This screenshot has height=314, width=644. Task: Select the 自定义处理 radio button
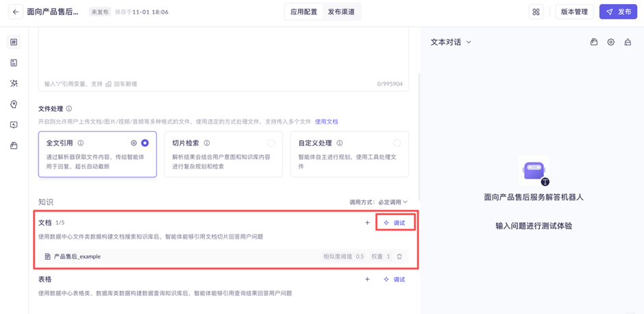397,143
